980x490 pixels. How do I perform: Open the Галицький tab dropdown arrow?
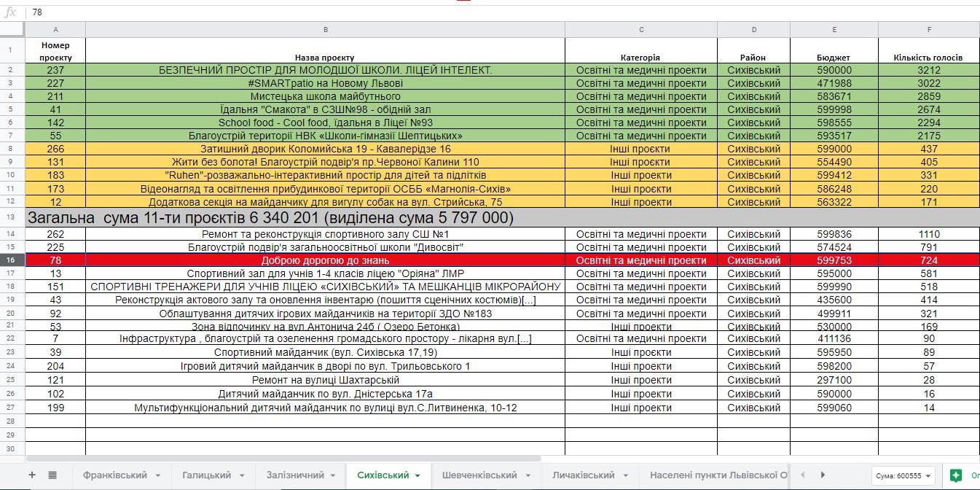[241, 475]
